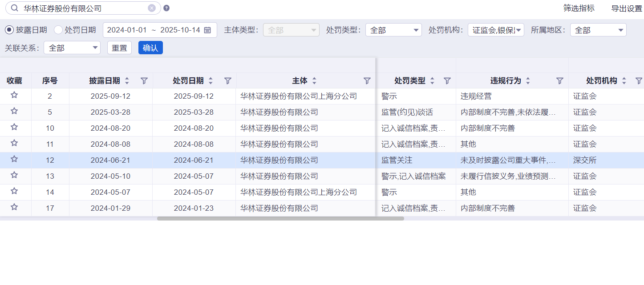This screenshot has height=285, width=644.
Task: Expand the 所属地区 dropdown
Action: [x=598, y=30]
